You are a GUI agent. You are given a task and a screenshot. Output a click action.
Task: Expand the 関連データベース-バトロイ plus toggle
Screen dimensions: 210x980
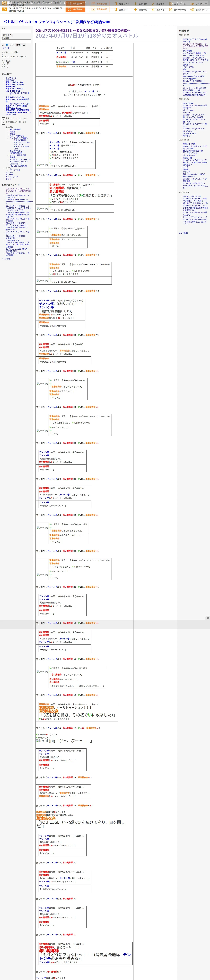[3, 119]
